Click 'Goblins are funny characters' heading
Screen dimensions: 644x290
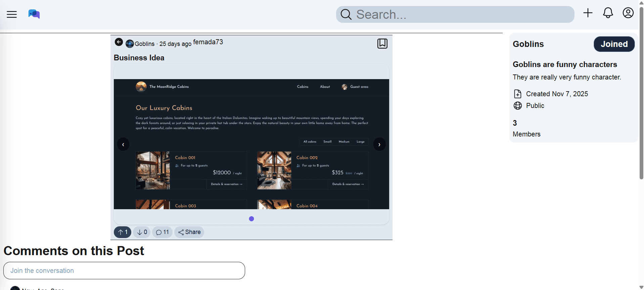click(x=565, y=64)
